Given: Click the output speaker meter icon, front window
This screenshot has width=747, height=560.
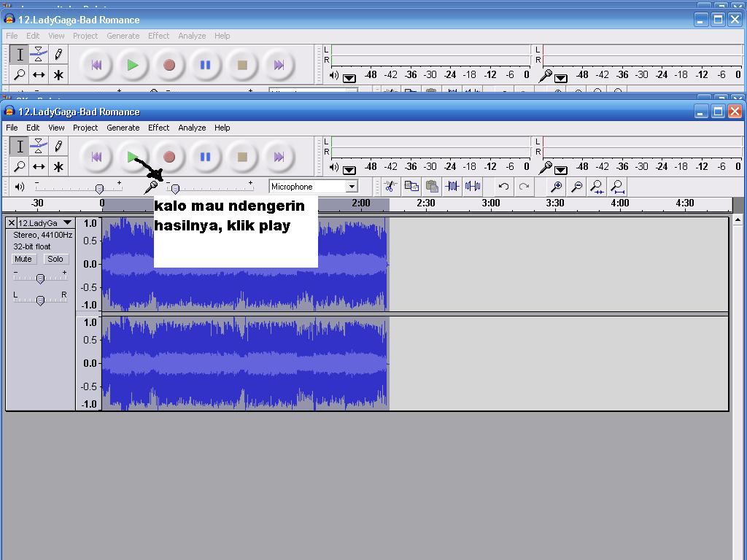Looking at the screenshot, I should coord(334,167).
